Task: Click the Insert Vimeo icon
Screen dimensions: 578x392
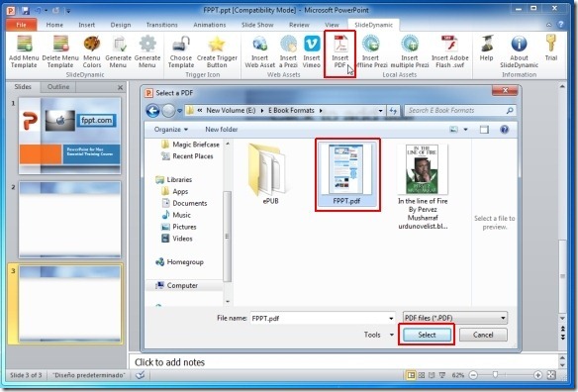Action: click(x=312, y=44)
